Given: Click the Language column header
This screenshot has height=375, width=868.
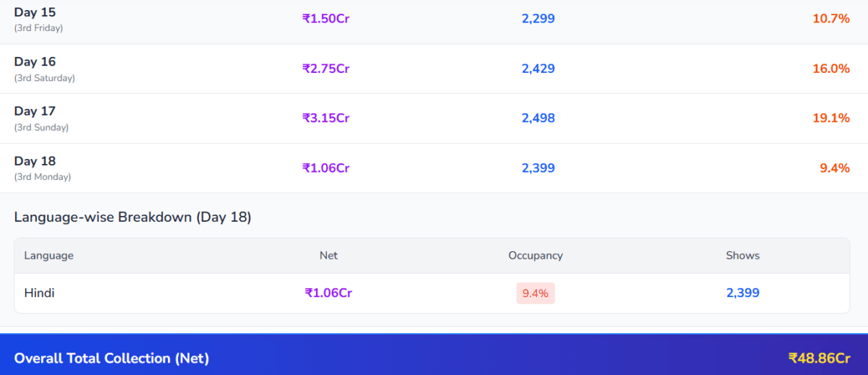Looking at the screenshot, I should click(x=48, y=256).
